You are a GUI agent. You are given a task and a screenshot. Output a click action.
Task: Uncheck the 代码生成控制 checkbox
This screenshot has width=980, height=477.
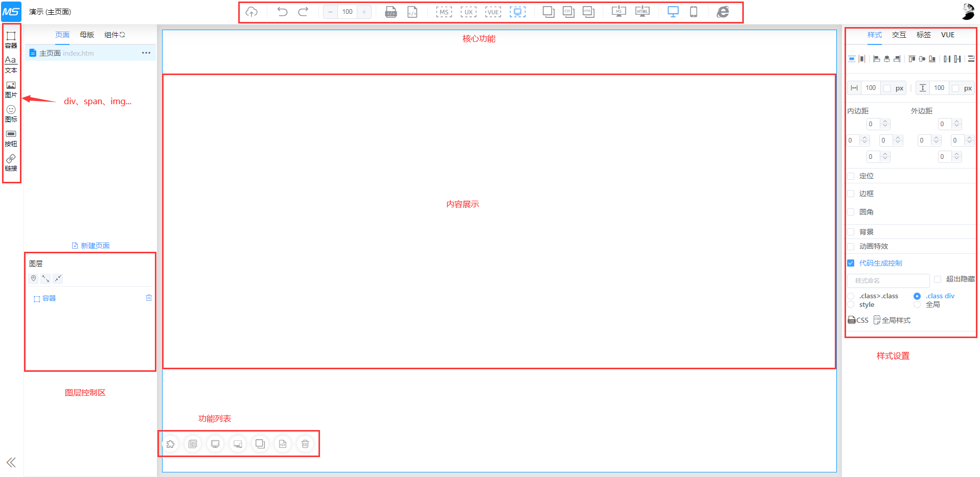[851, 263]
